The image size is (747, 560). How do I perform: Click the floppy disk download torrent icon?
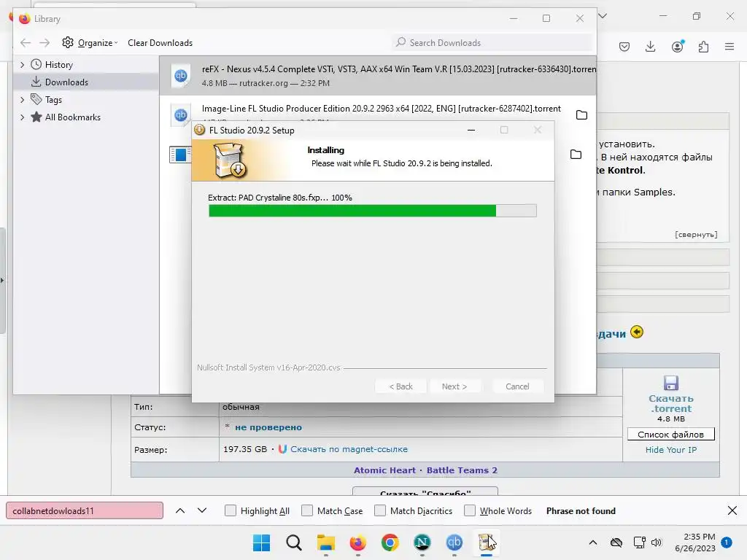point(671,383)
